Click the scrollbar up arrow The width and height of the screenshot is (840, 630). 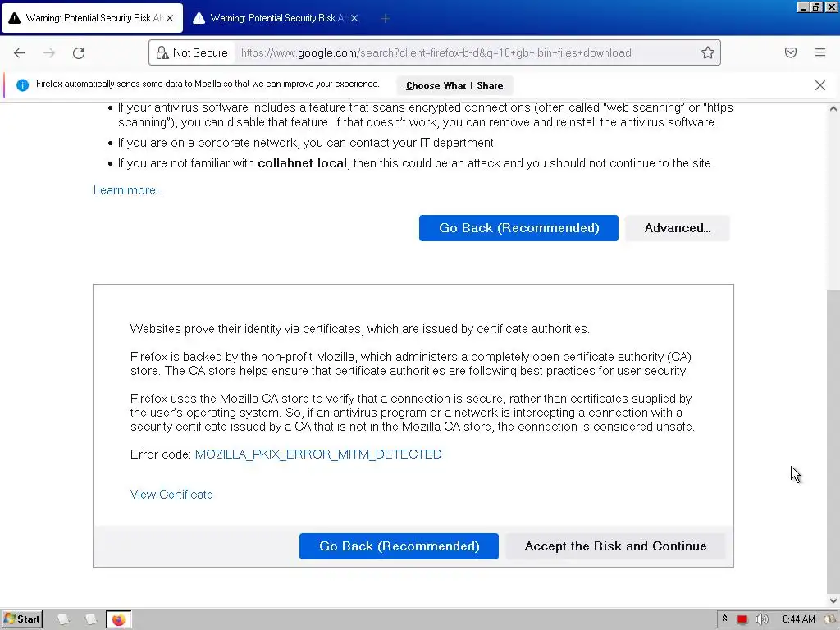pos(833,109)
